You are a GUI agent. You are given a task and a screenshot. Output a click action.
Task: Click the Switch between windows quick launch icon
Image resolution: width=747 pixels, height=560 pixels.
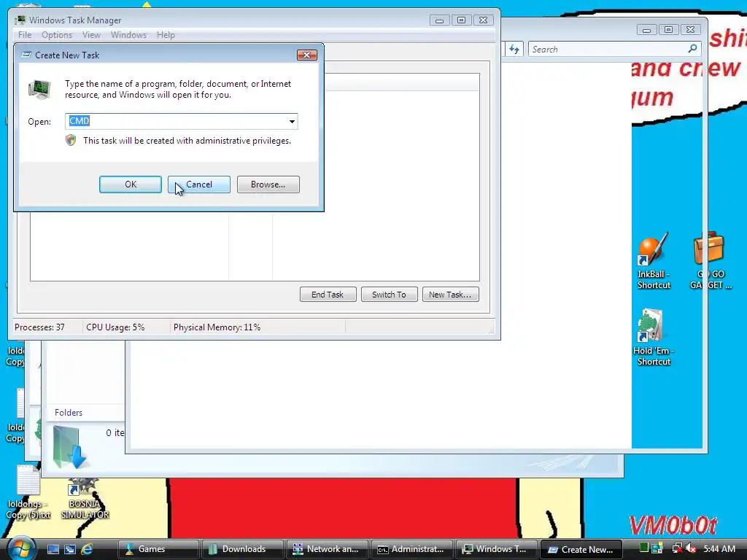pos(70,549)
